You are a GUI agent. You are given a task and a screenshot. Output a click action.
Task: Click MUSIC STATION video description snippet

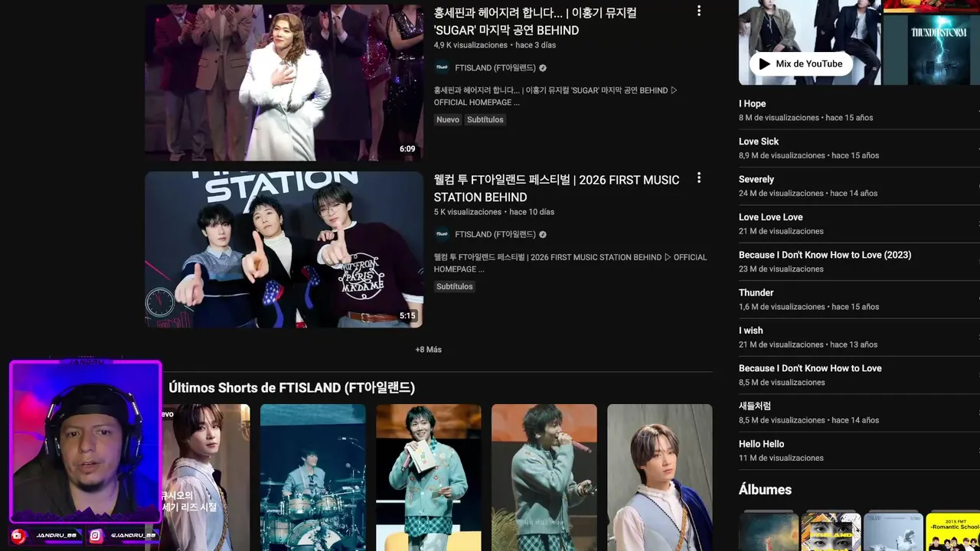[x=570, y=263]
